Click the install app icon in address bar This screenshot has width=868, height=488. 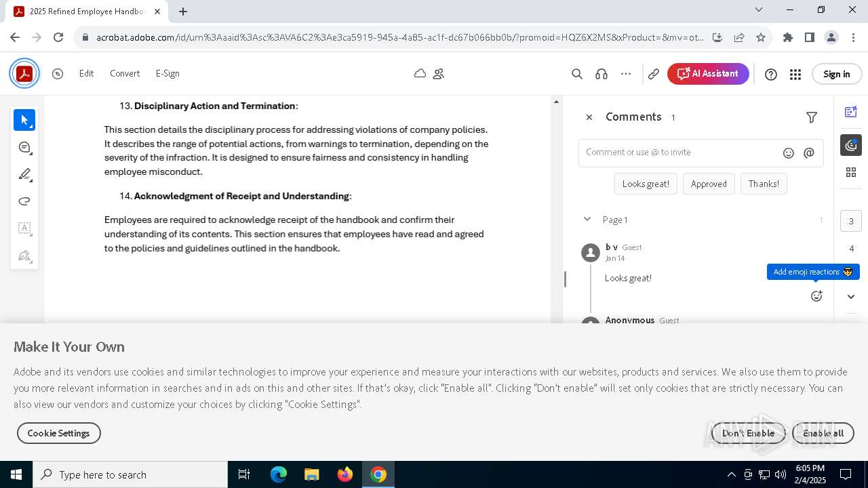click(717, 37)
